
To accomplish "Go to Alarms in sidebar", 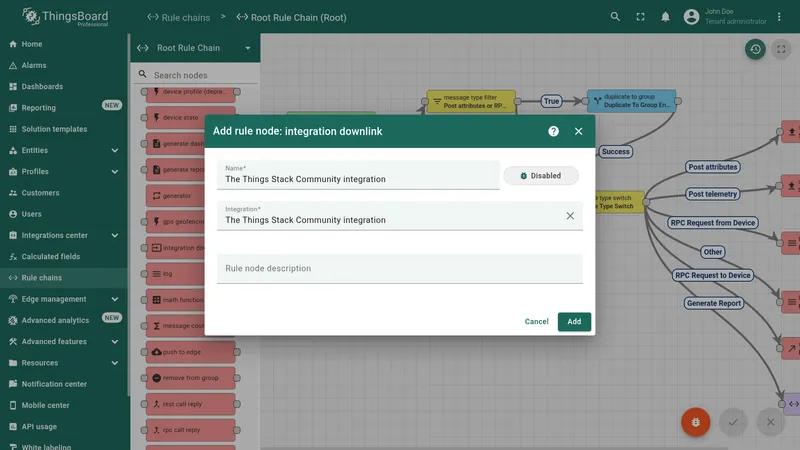I will pos(64,65).
